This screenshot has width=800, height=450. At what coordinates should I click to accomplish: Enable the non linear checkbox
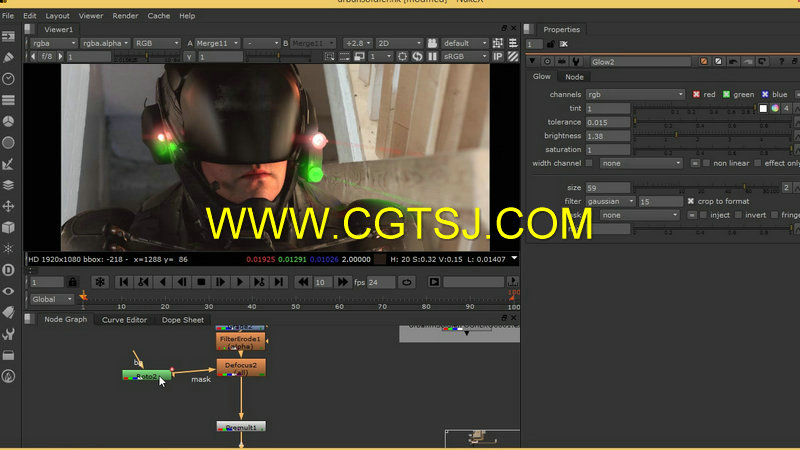707,163
